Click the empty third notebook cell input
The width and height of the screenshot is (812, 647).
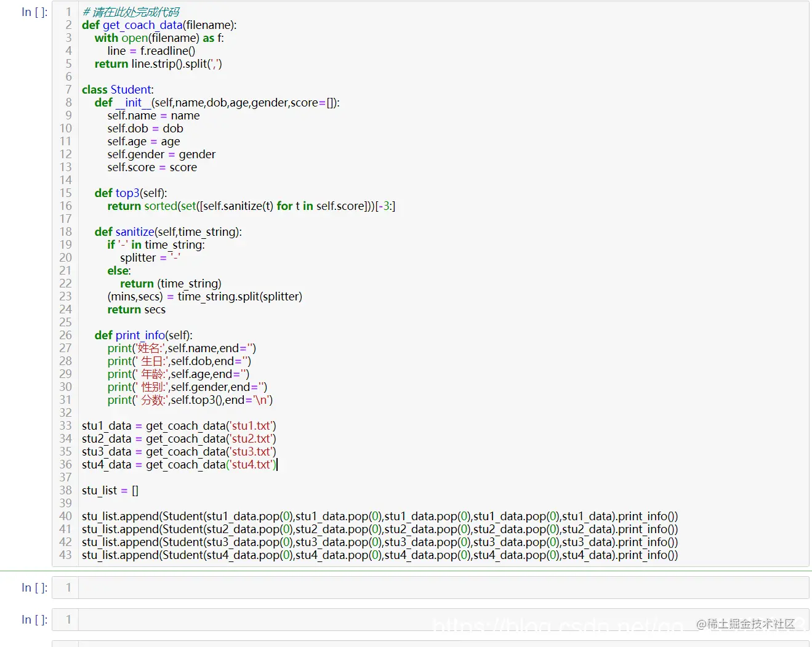[x=443, y=619]
